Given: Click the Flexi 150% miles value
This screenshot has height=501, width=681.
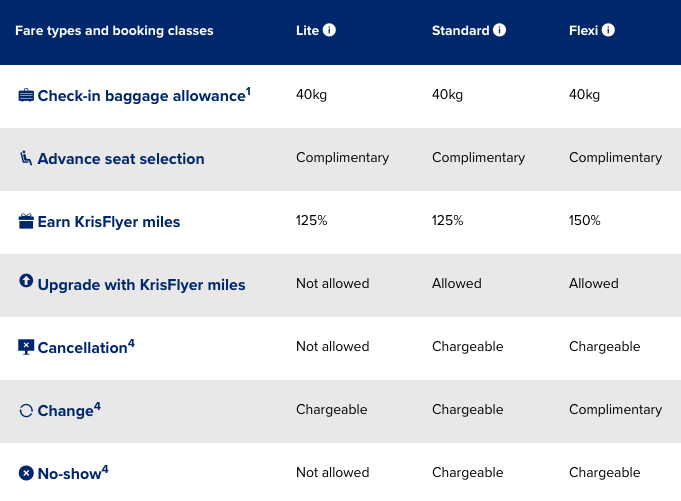Looking at the screenshot, I should point(584,221).
